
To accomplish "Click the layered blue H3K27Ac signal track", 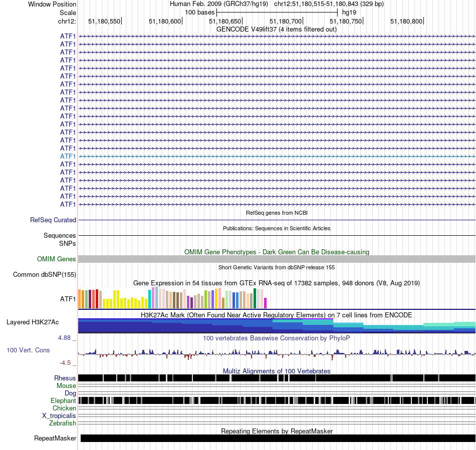I will pos(277,326).
